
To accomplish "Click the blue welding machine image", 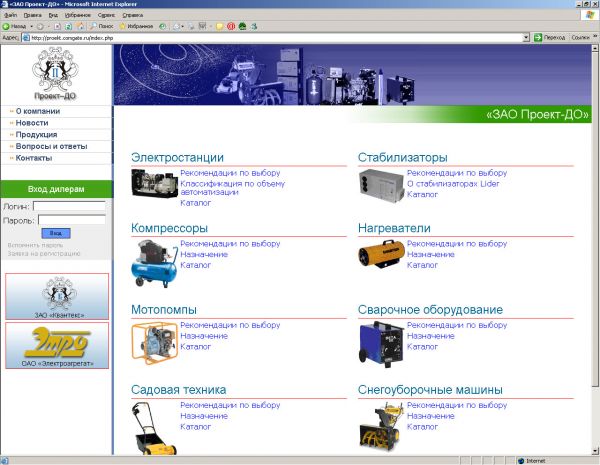I will click(x=382, y=344).
